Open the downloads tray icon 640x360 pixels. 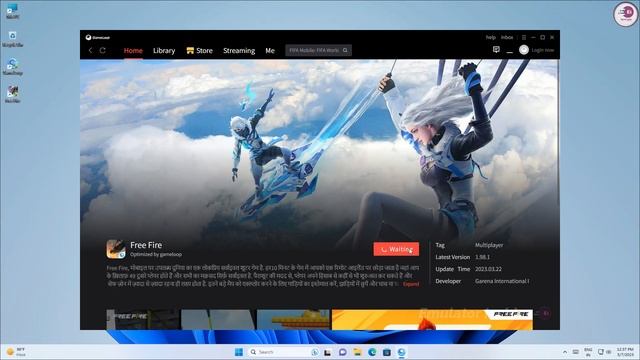pos(509,51)
